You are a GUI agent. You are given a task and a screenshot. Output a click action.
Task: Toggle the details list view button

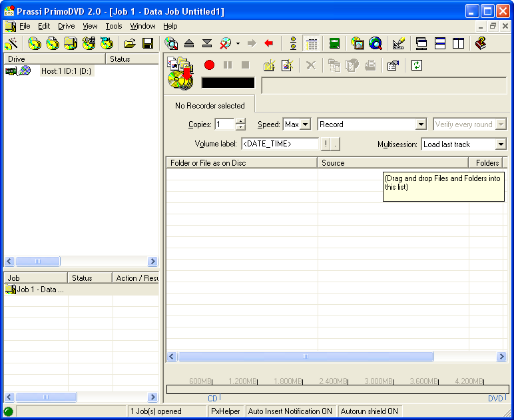click(312, 43)
